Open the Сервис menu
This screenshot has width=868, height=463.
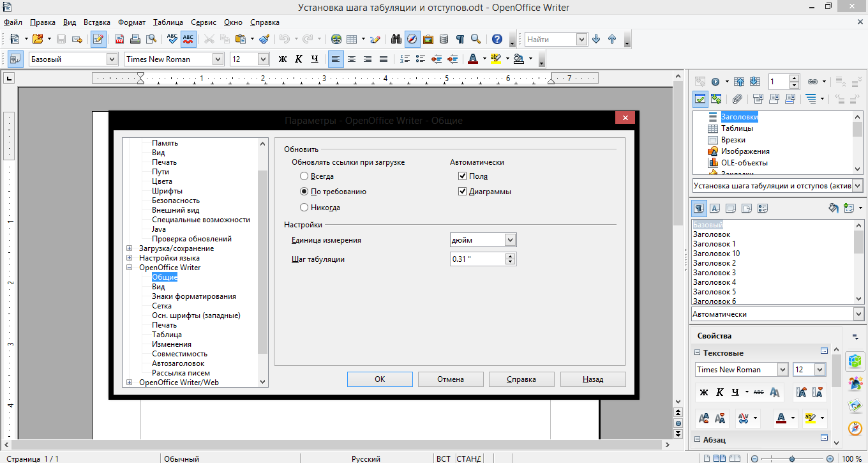(203, 22)
